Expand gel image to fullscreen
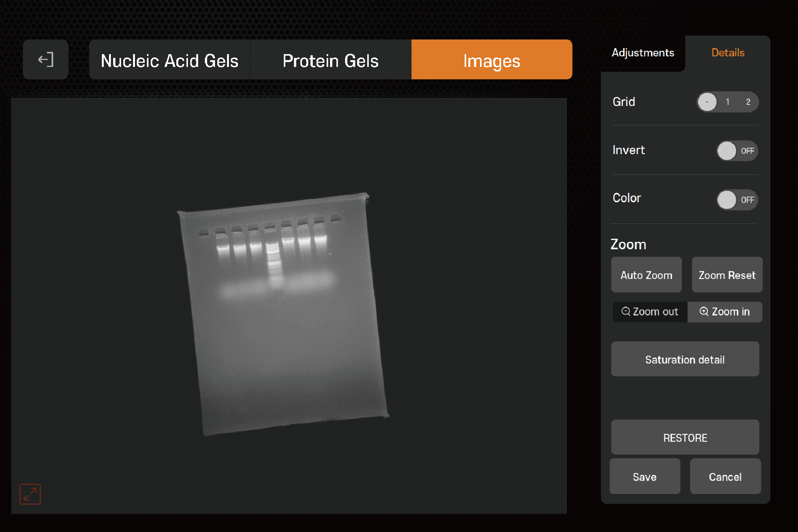Viewport: 798px width, 532px height. (x=30, y=494)
